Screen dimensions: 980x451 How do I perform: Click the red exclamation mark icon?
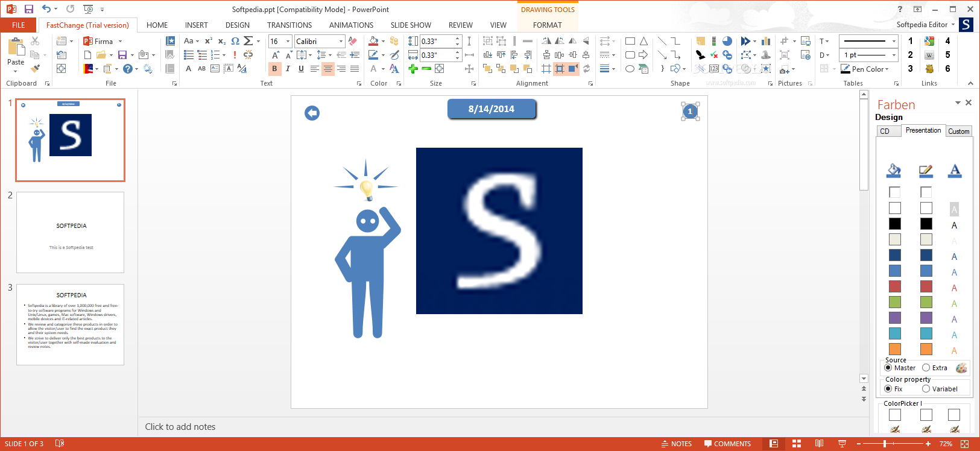pos(235,55)
